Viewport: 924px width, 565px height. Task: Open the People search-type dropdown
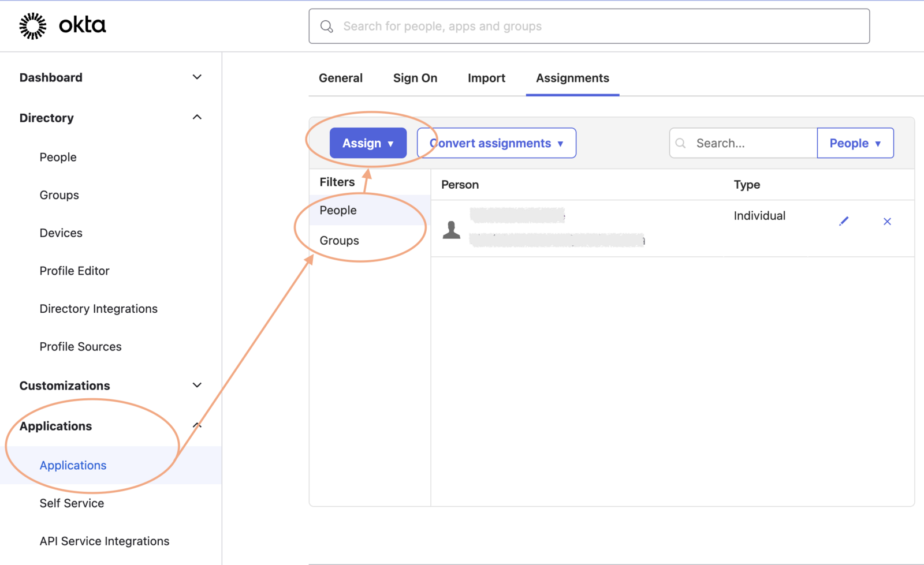[x=855, y=143]
